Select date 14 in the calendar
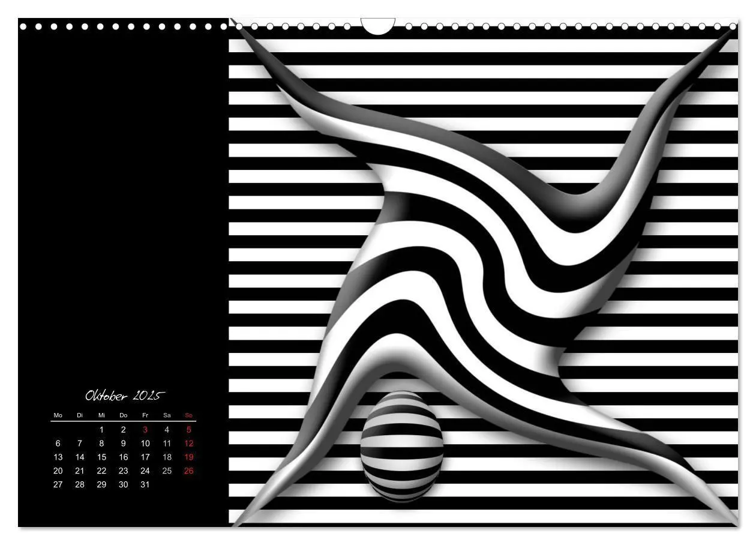The image size is (756, 545). coord(80,457)
